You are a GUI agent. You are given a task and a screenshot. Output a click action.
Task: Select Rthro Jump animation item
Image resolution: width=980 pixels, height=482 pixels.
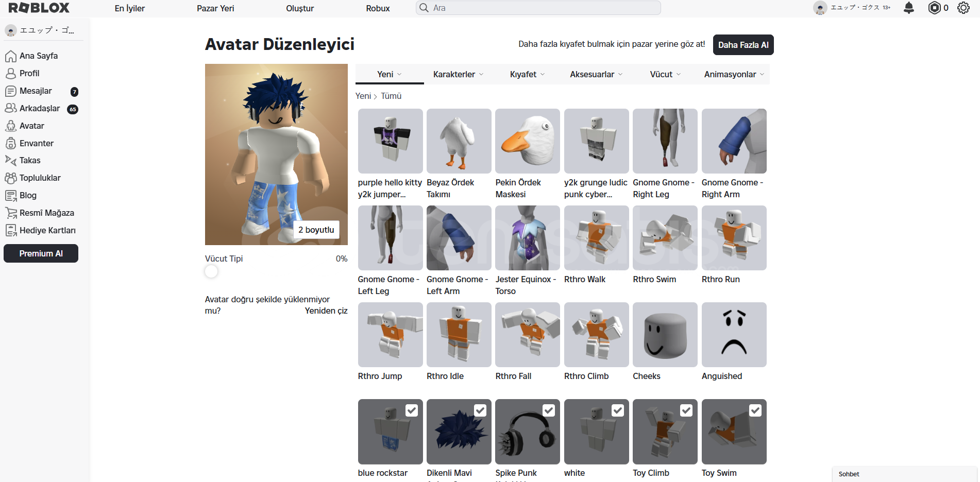tap(390, 335)
